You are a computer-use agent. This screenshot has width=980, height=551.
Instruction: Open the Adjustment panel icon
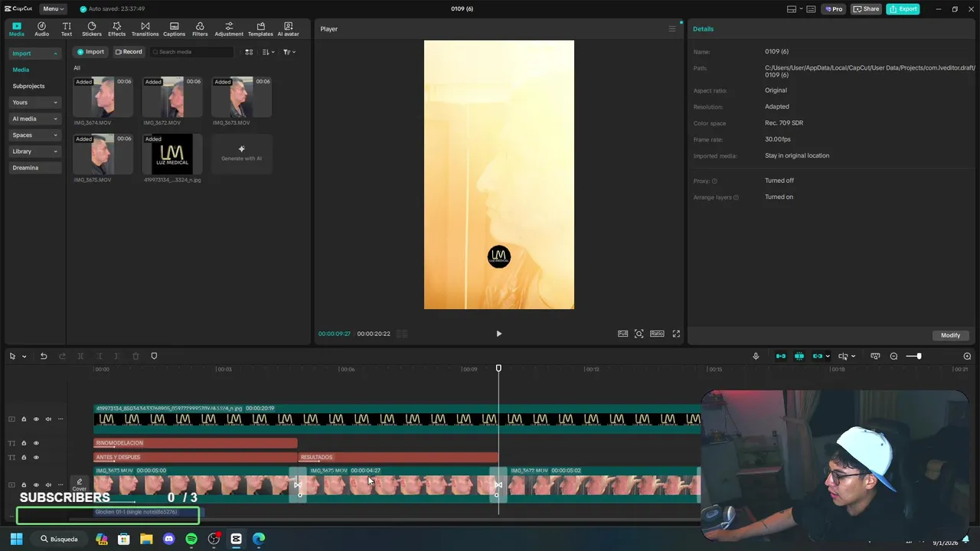(x=229, y=29)
